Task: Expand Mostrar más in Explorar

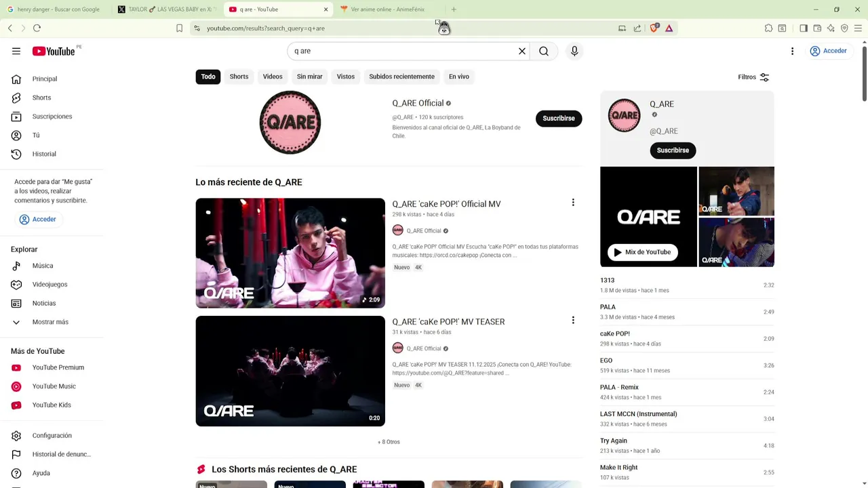Action: pos(52,322)
